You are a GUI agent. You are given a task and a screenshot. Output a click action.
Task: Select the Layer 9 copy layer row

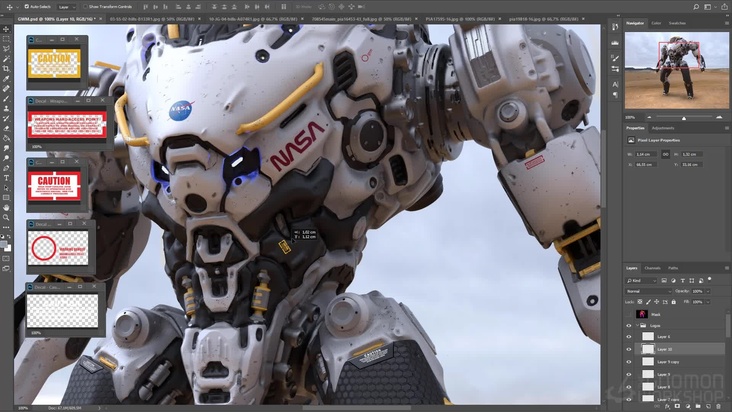point(680,362)
